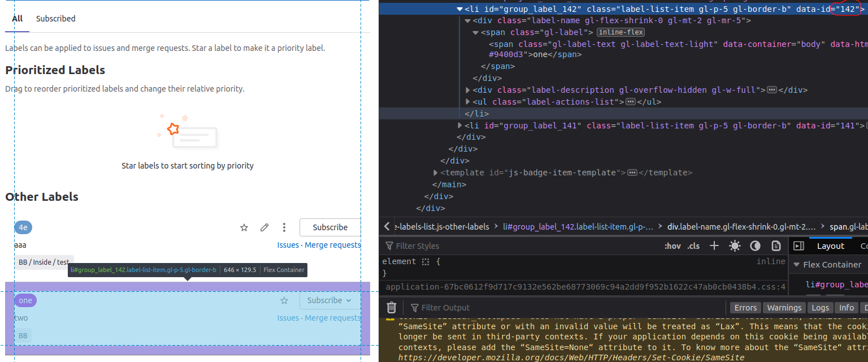
Task: Click Subscribe button for label 4e
Action: (x=330, y=227)
